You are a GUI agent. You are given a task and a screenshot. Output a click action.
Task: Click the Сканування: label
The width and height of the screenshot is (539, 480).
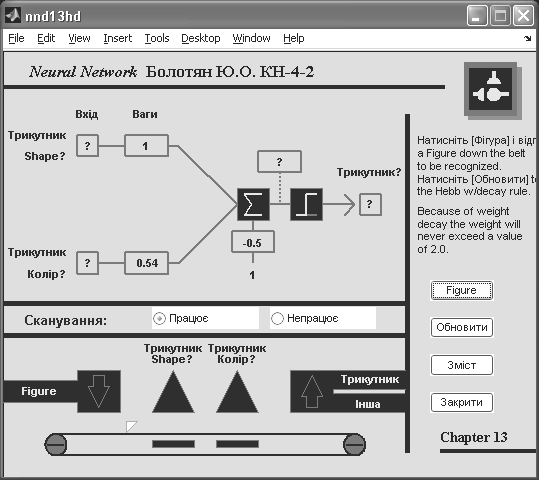pyautogui.click(x=66, y=320)
